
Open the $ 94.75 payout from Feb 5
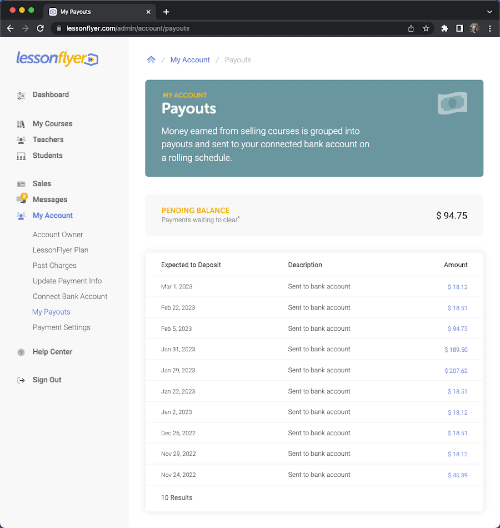coord(457,329)
